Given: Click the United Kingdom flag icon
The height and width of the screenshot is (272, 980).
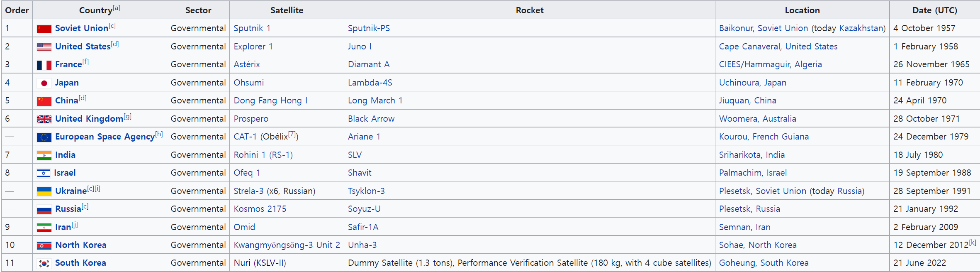Looking at the screenshot, I should (44, 119).
